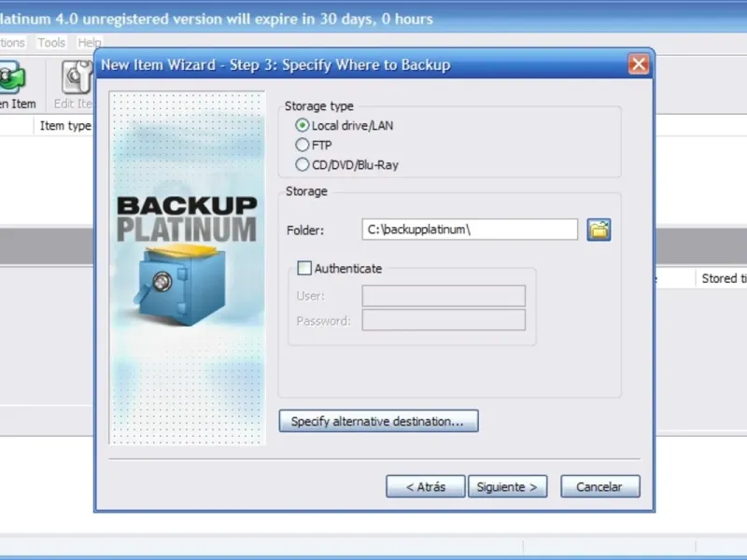Image resolution: width=747 pixels, height=560 pixels.
Task: Click the Edit Item wrench toolbar icon
Action: (x=77, y=77)
